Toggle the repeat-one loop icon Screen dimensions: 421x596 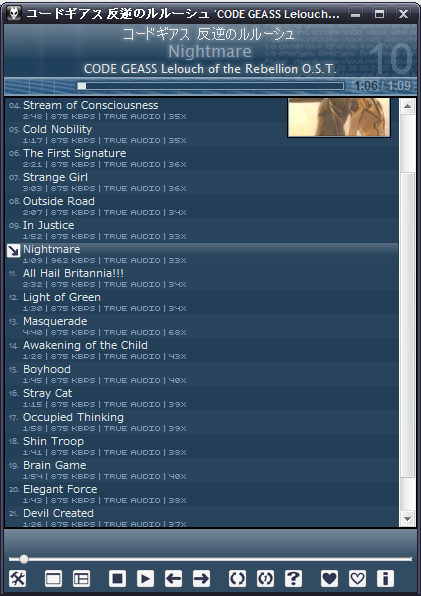[x=266, y=579]
